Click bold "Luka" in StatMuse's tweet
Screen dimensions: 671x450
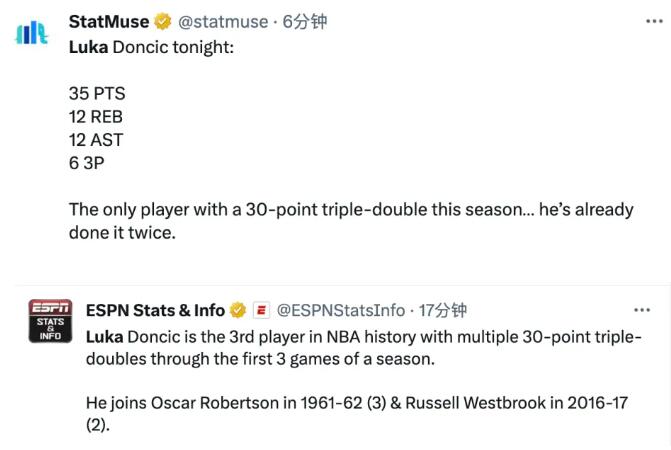(89, 46)
